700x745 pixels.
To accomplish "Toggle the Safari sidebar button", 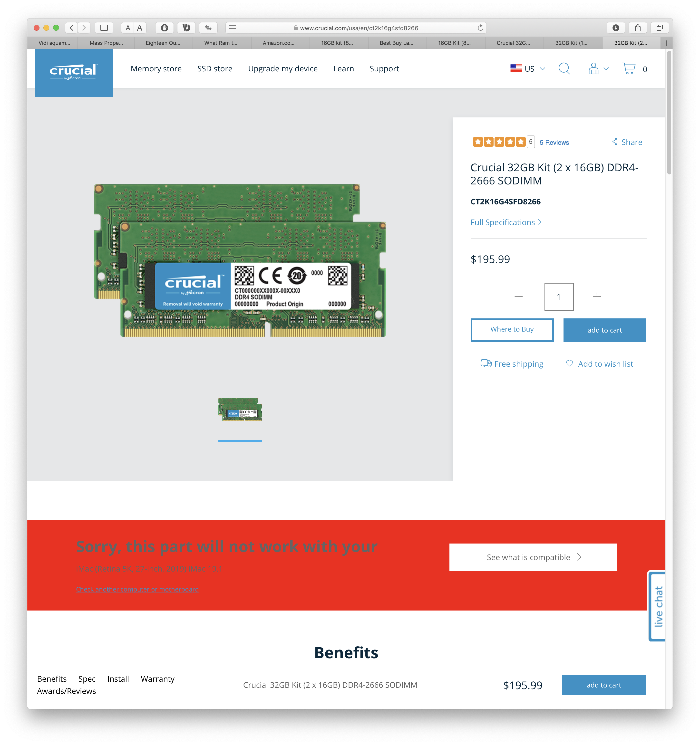I will (x=104, y=28).
